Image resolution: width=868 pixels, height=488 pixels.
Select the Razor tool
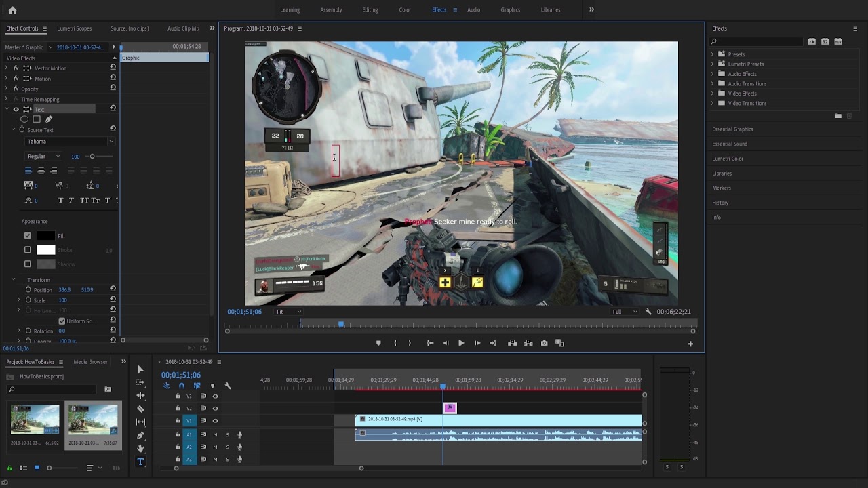click(x=140, y=409)
